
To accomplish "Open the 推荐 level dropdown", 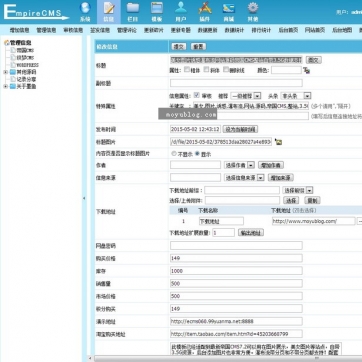I will tap(246, 96).
